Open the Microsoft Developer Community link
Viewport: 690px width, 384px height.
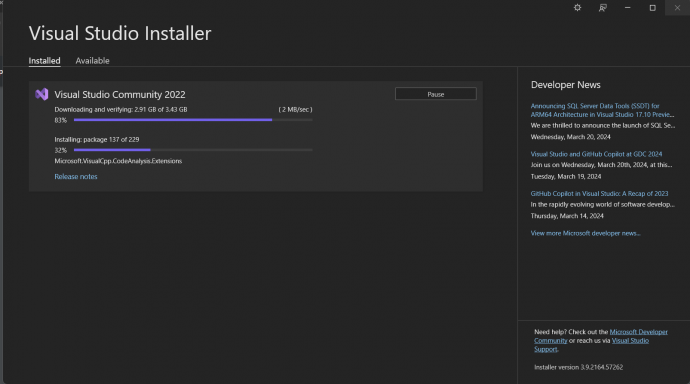[638, 332]
